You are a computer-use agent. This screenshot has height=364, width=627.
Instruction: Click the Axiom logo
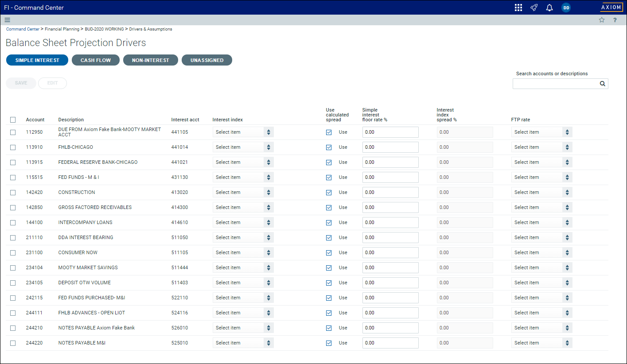611,8
